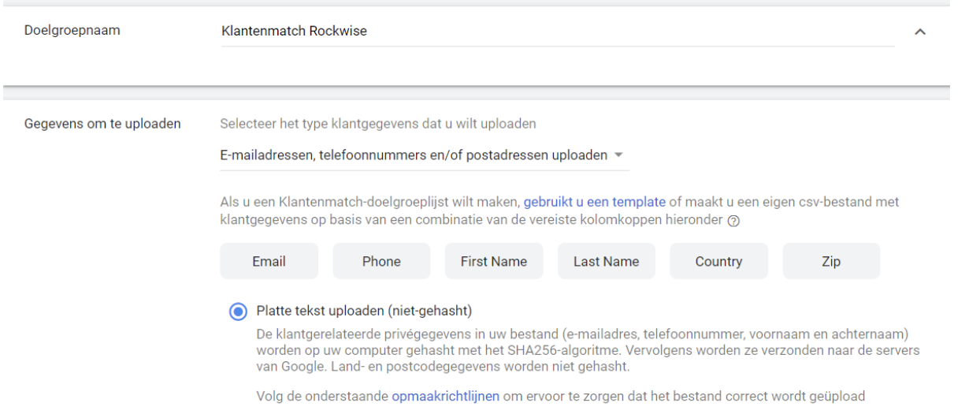Select the Email column header chip

pos(269,261)
